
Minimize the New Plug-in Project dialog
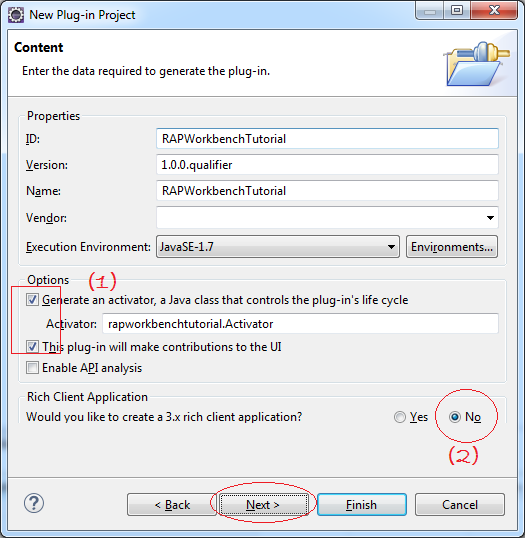(x=430, y=11)
